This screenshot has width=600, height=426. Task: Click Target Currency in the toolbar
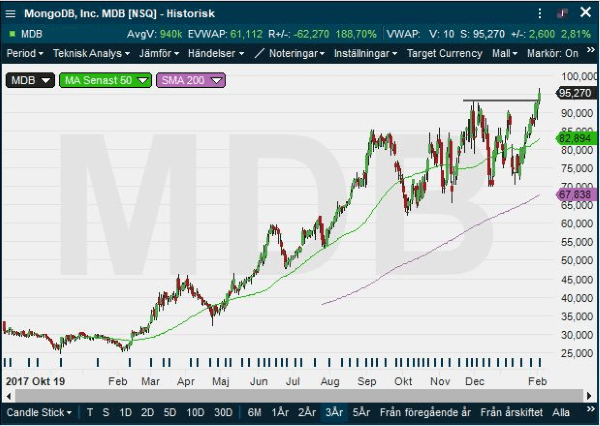pos(444,53)
